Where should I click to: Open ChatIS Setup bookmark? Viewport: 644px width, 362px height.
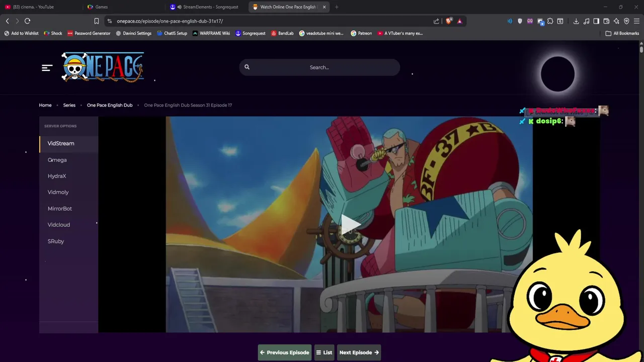tap(172, 33)
